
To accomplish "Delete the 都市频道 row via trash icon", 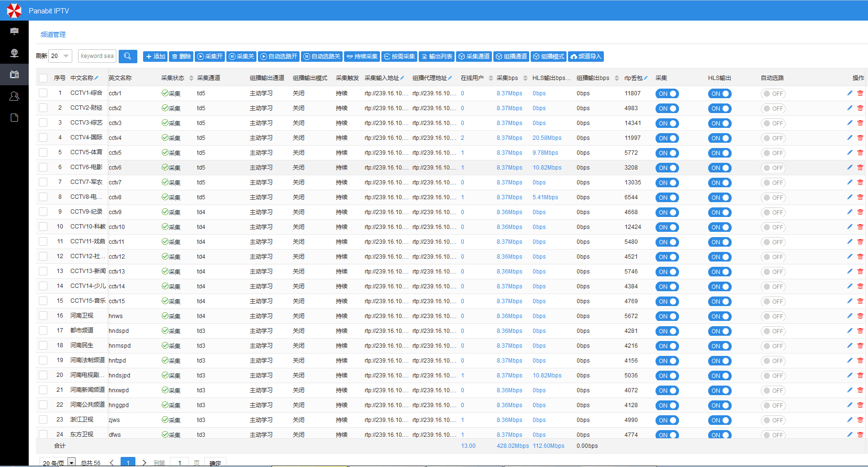I will click(860, 331).
